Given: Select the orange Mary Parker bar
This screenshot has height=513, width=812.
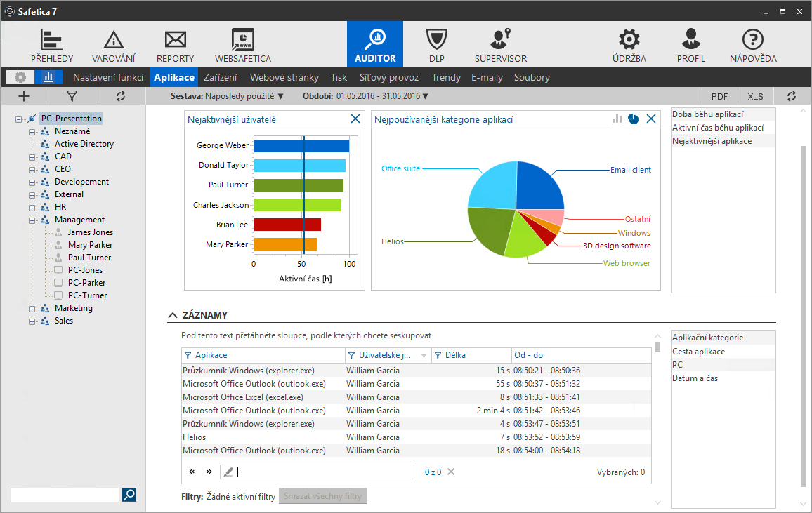Looking at the screenshot, I should tap(285, 244).
